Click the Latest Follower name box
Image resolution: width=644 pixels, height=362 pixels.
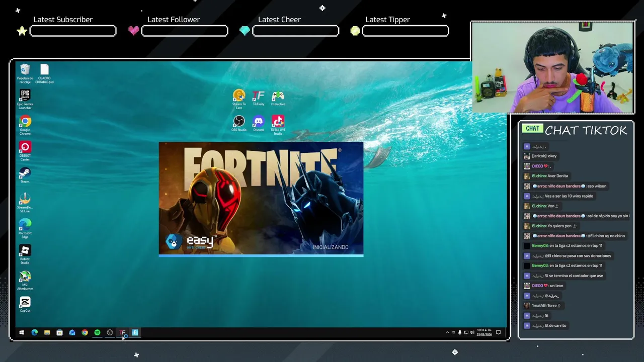click(185, 31)
